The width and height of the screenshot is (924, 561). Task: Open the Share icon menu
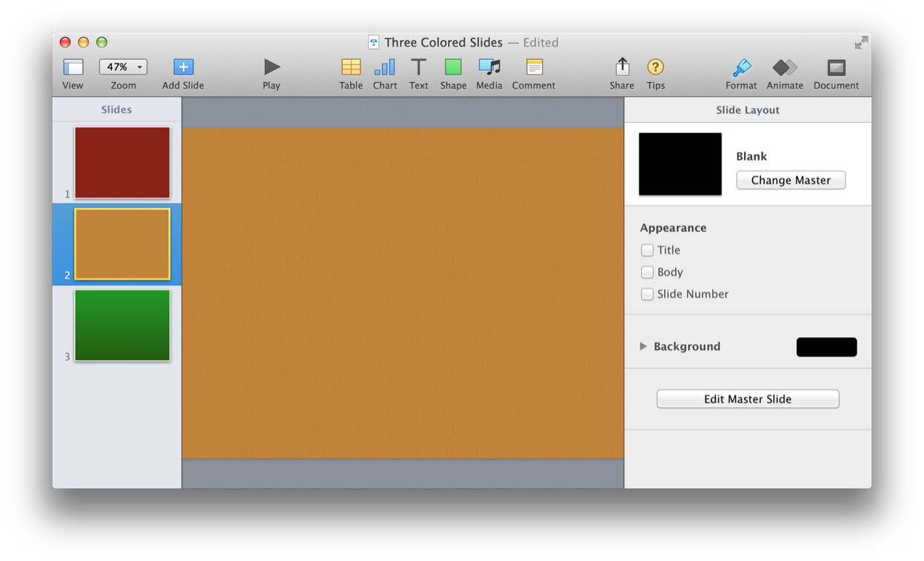(x=622, y=67)
